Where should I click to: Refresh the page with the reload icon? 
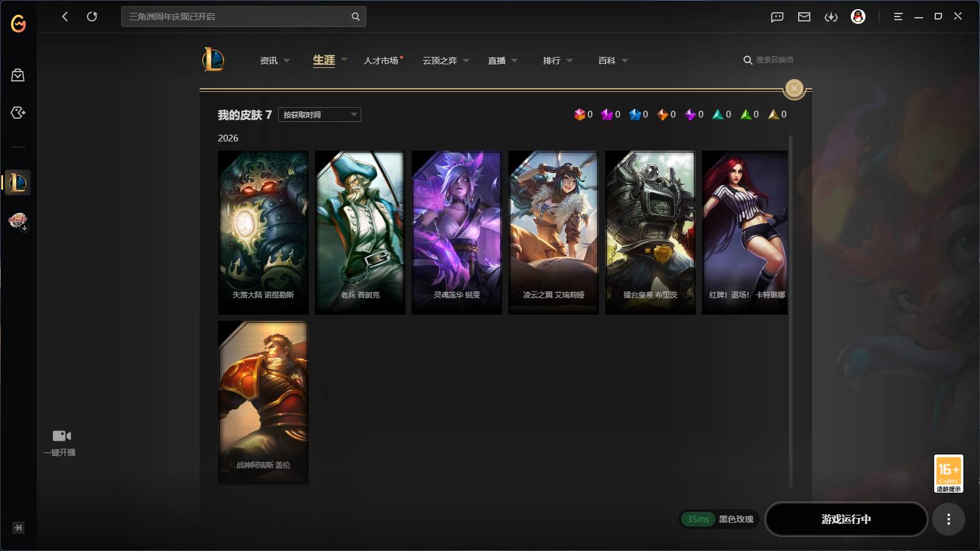(92, 17)
